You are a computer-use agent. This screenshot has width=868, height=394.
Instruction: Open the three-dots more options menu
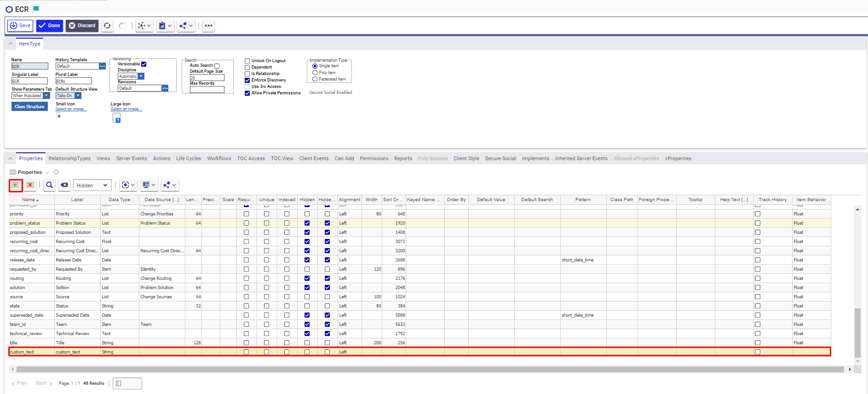[208, 26]
